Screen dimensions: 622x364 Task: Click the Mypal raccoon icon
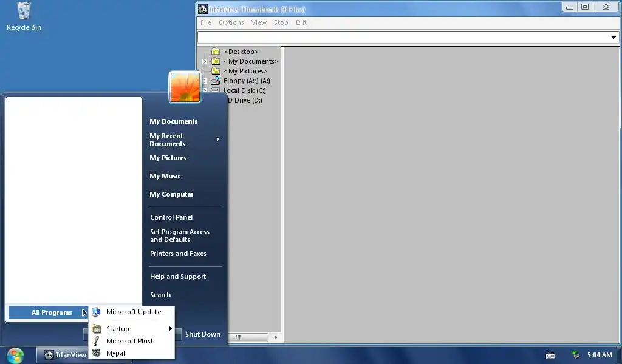(97, 353)
